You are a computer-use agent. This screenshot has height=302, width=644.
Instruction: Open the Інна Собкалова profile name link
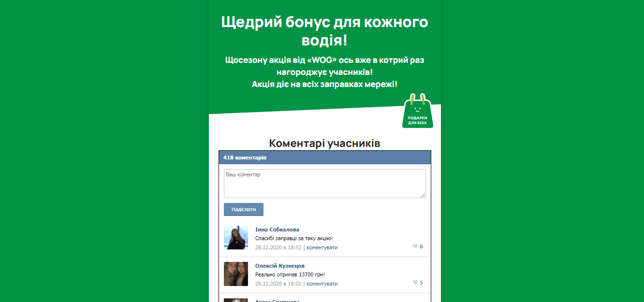pos(277,230)
